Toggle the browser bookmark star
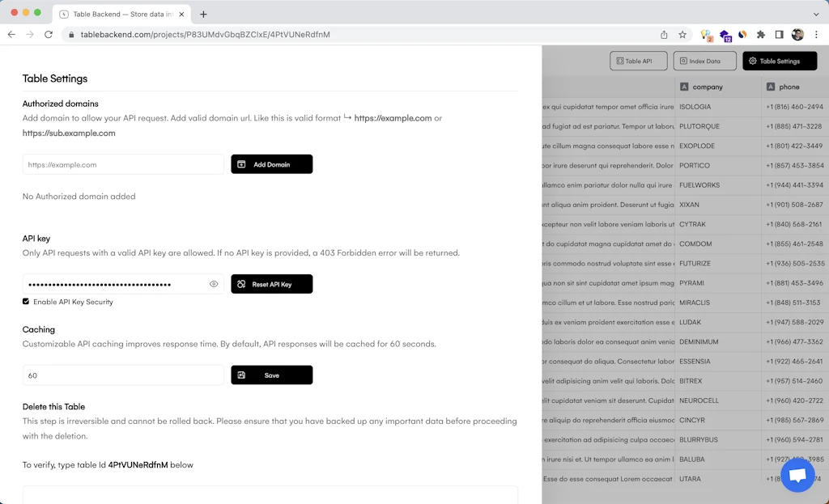 tap(682, 35)
